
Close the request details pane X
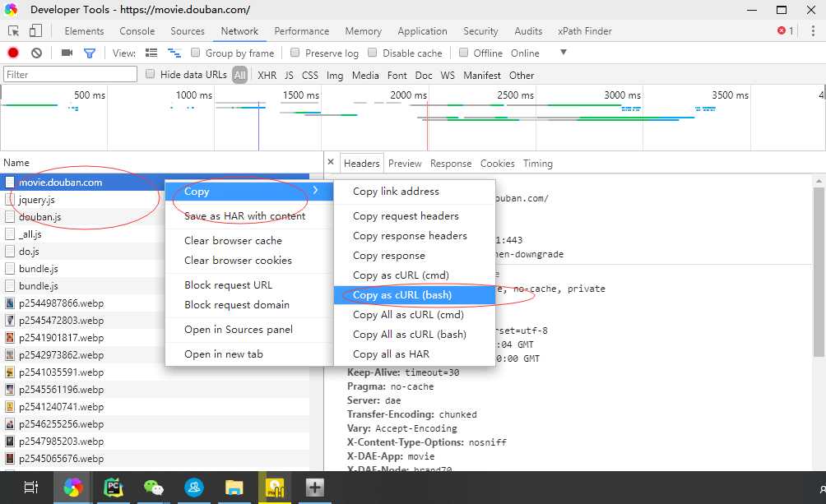click(331, 162)
